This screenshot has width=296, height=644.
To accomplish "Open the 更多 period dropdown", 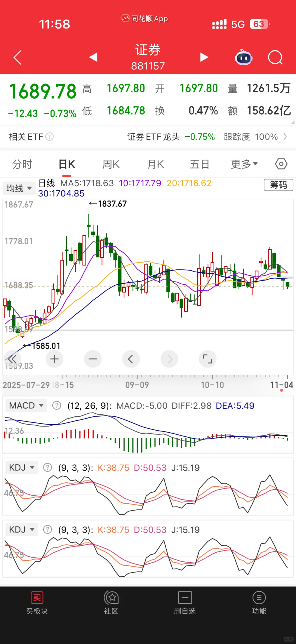I will click(x=244, y=164).
